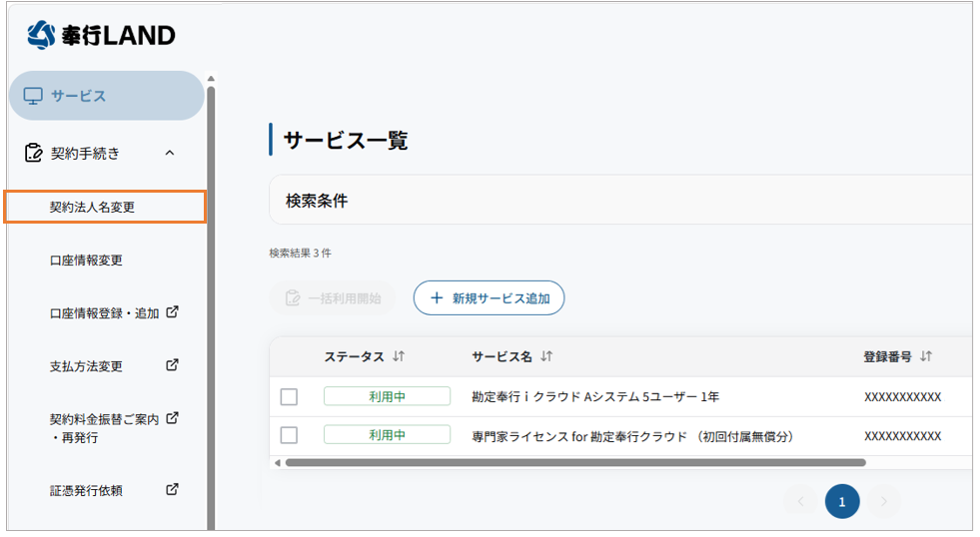Click ステータス column header
The height and width of the screenshot is (537, 980).
[x=354, y=356]
